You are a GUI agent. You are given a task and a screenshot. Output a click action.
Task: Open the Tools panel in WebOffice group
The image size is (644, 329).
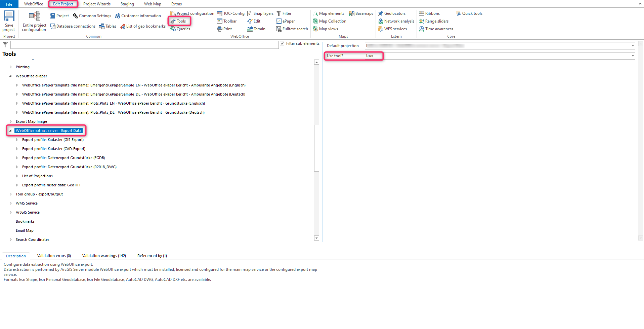pos(179,21)
